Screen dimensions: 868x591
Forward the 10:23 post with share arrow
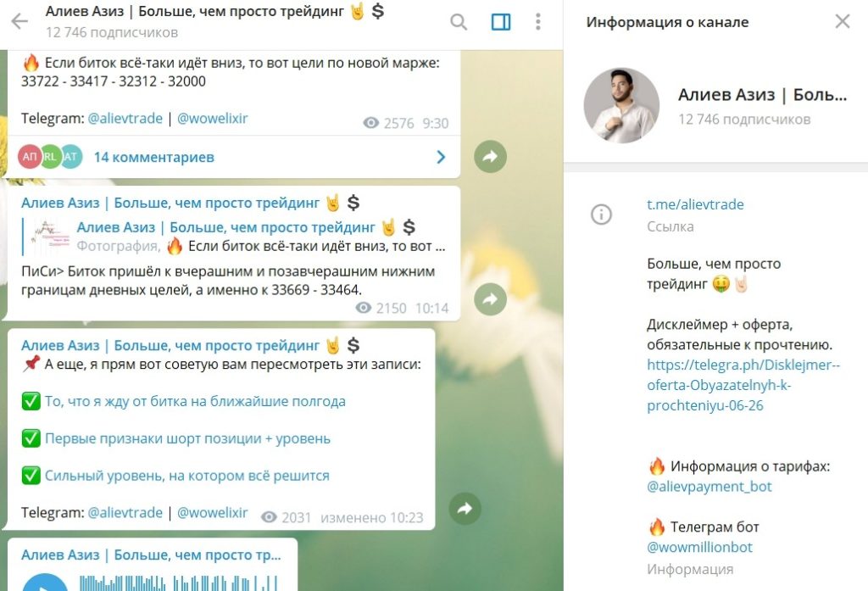465,509
